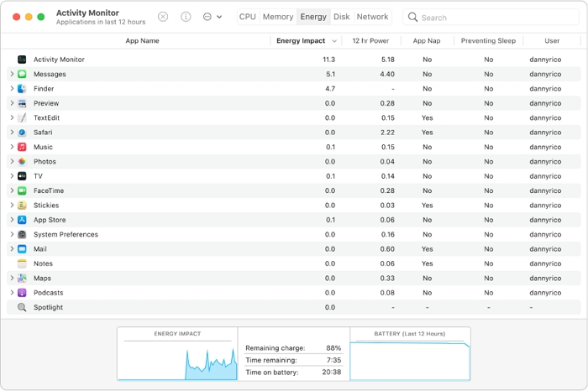Click the search magnifying glass icon
This screenshot has width=588, height=391.
[412, 18]
